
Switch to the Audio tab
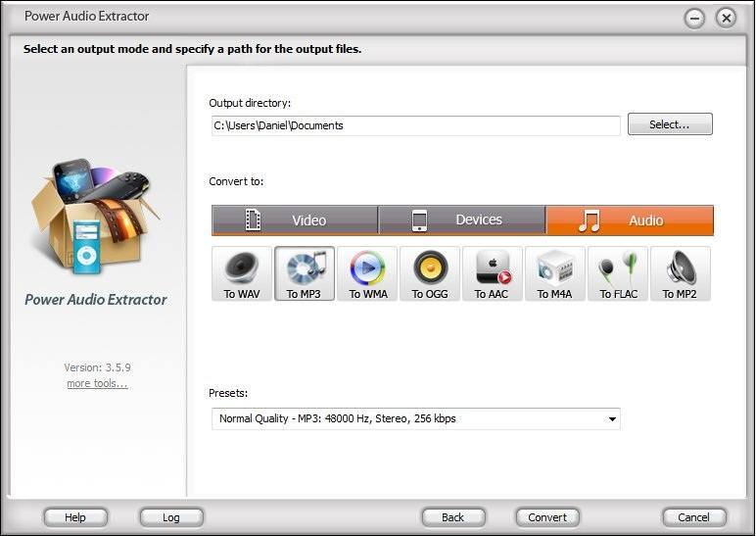coord(630,220)
